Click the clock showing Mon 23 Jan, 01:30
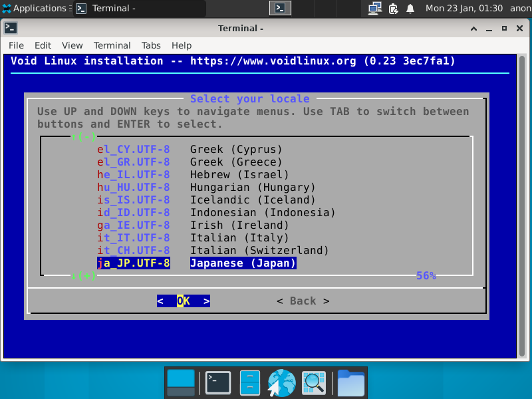 pos(464,8)
